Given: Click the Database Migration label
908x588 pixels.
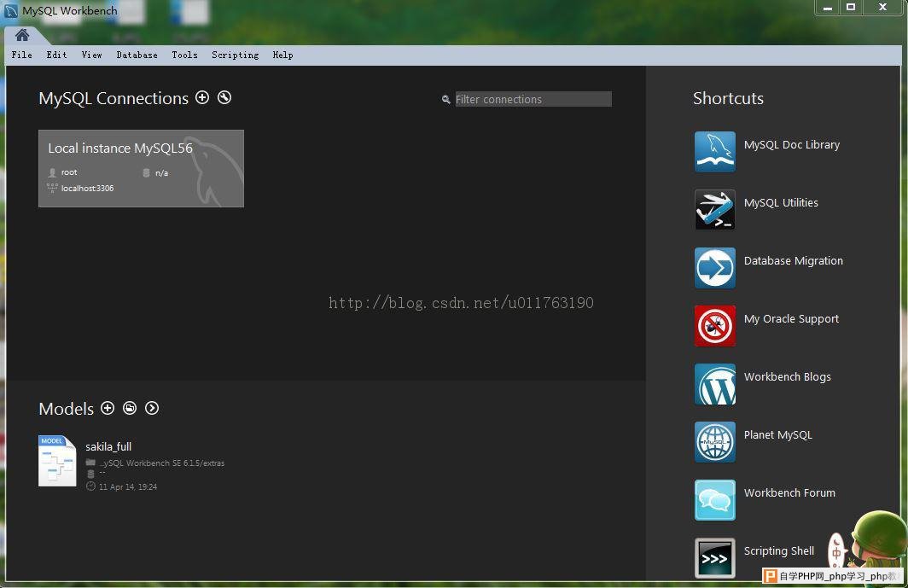Looking at the screenshot, I should [x=794, y=260].
